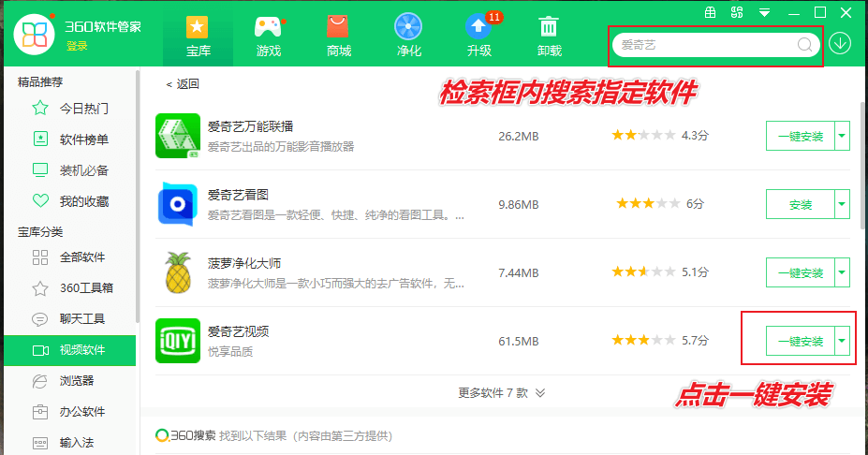Click the star rating of 爱奇艺视频
This screenshot has width=868, height=455.
tap(643, 340)
